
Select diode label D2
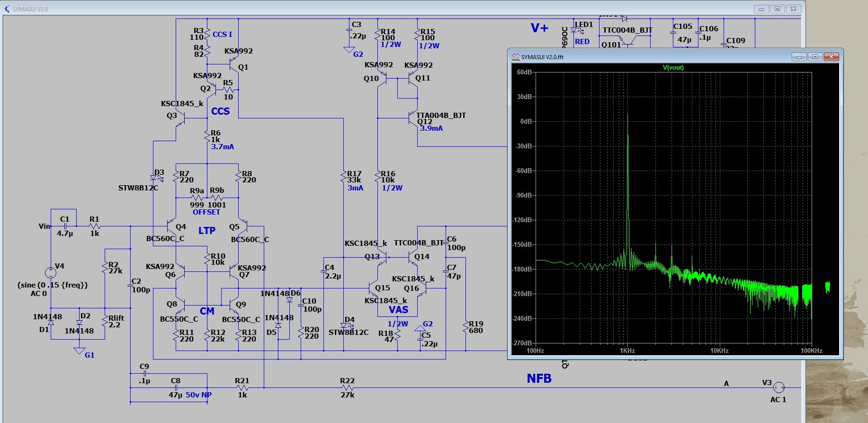coord(85,316)
